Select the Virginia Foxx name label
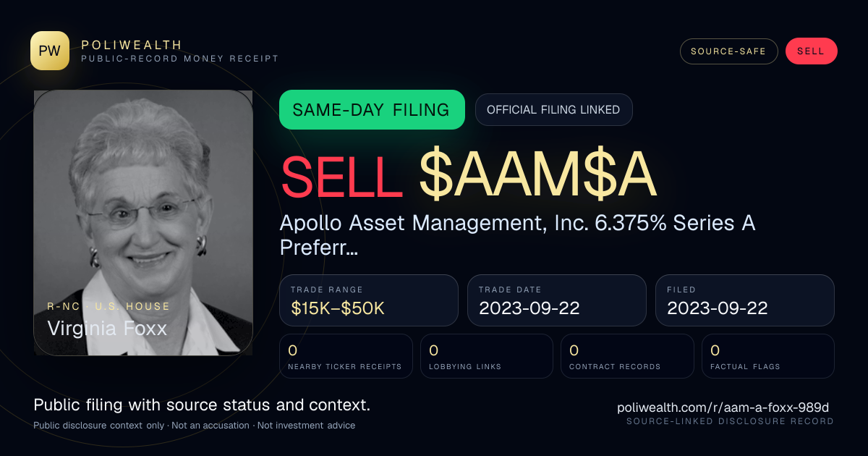868x456 pixels. (107, 329)
